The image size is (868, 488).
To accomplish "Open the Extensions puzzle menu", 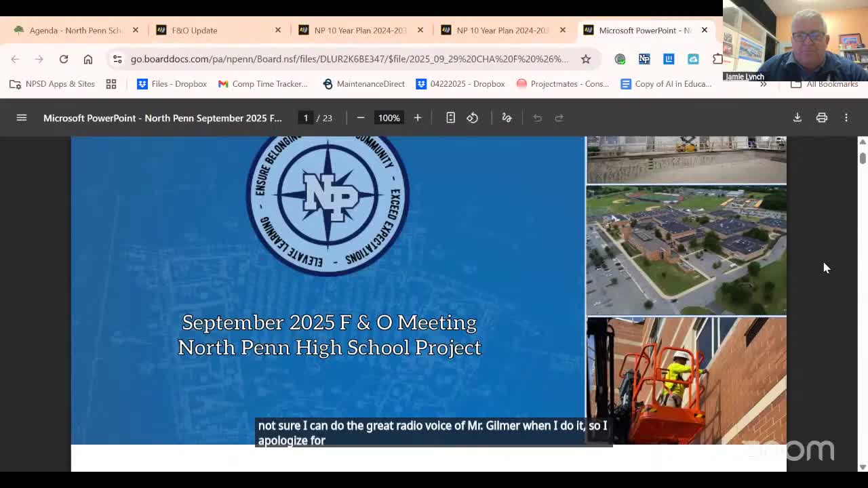I will point(717,59).
